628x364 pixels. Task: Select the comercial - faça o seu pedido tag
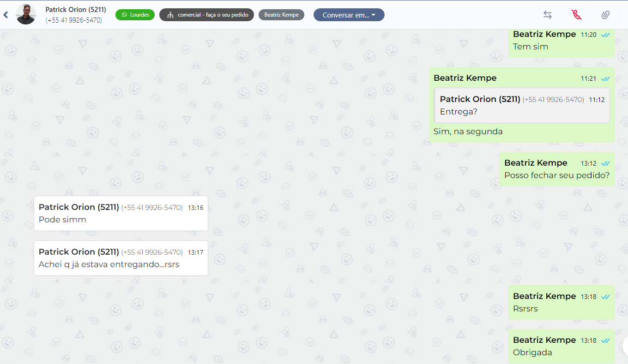(x=206, y=15)
